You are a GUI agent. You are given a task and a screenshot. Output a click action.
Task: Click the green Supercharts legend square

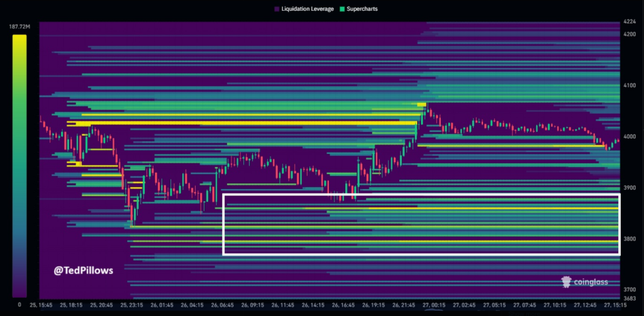(x=341, y=9)
